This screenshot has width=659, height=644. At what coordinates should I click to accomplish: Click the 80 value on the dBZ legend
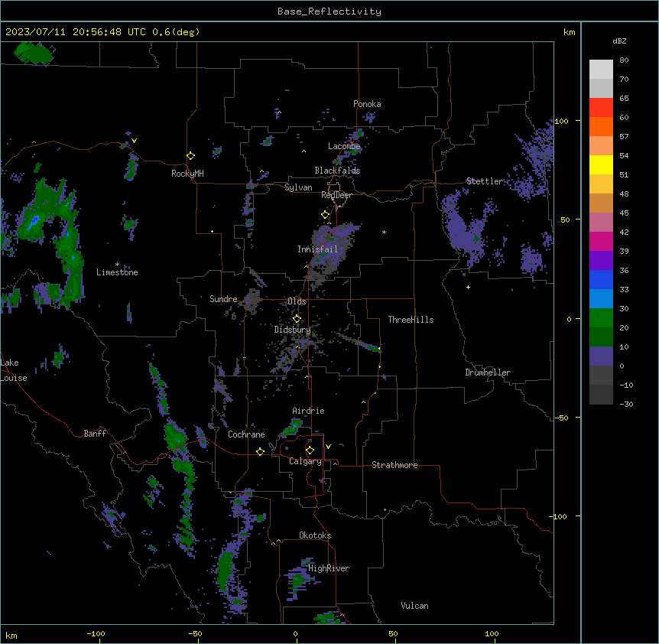tap(624, 60)
